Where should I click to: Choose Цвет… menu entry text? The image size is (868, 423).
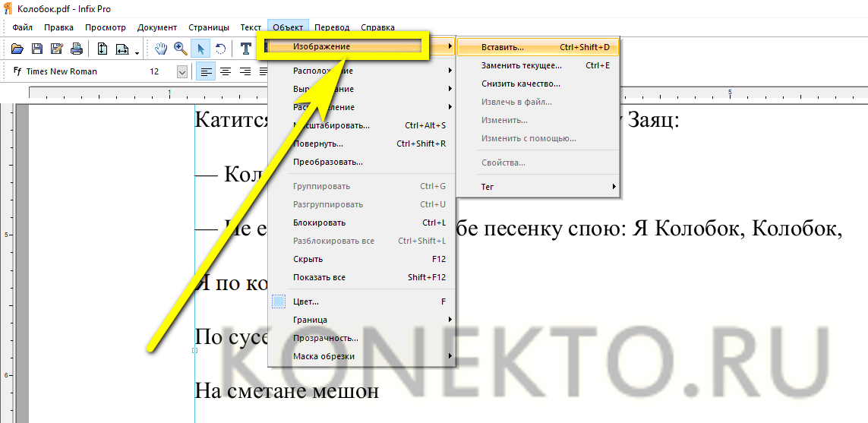pos(306,302)
